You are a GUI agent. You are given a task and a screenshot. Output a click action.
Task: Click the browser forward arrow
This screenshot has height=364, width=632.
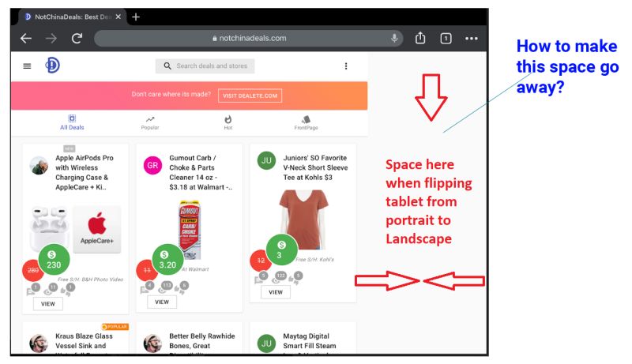tap(51, 39)
